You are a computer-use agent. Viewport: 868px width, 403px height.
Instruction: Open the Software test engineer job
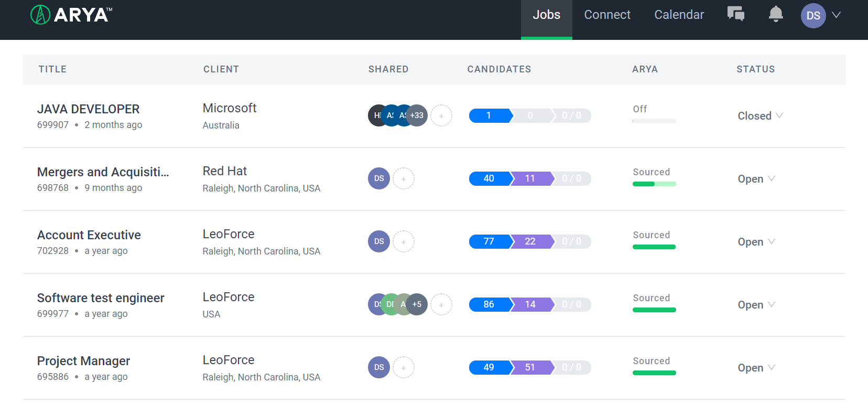click(101, 298)
